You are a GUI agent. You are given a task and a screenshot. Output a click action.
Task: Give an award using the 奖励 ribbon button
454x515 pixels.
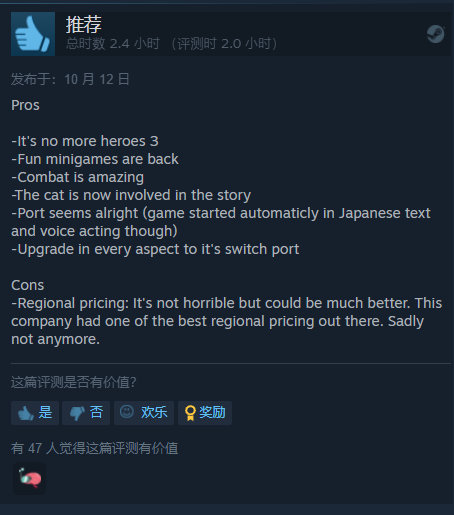(205, 413)
